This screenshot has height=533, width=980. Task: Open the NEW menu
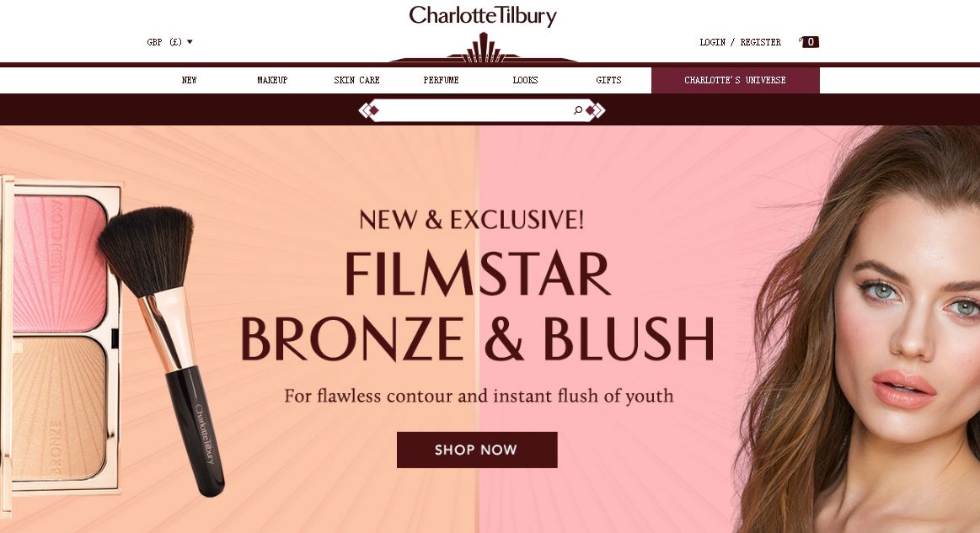(x=189, y=80)
